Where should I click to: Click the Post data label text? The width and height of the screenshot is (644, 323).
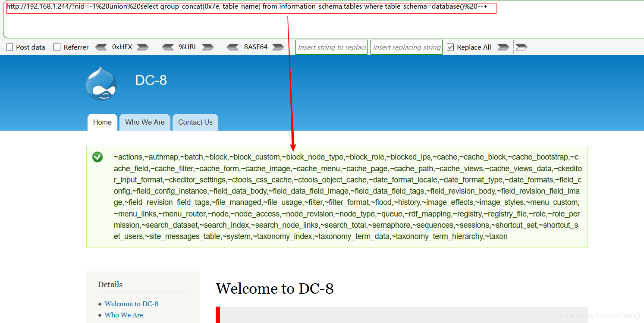[x=31, y=47]
